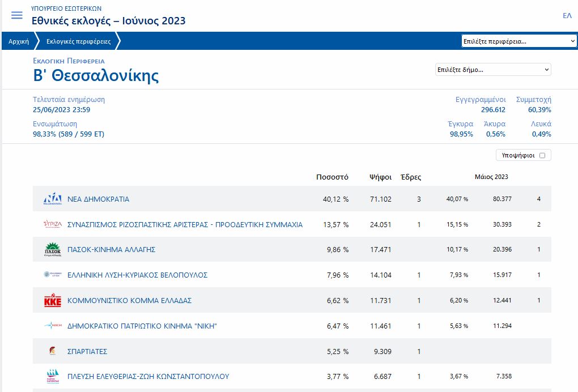
Task: Open the hamburger navigation menu
Action: point(17,15)
